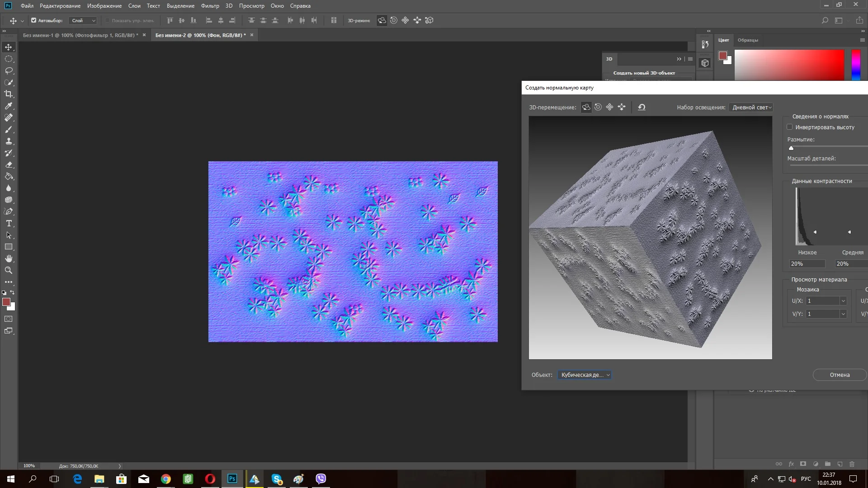Expand the U/X mosaic dropdown
Screen dimensions: 868x488
pyautogui.click(x=843, y=301)
